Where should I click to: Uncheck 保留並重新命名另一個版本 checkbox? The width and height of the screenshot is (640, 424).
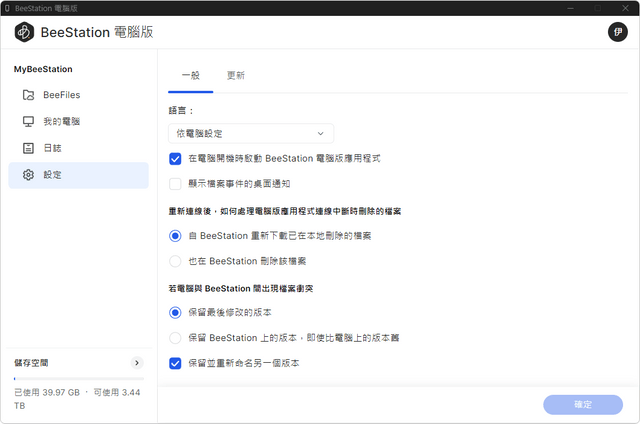pyautogui.click(x=175, y=363)
